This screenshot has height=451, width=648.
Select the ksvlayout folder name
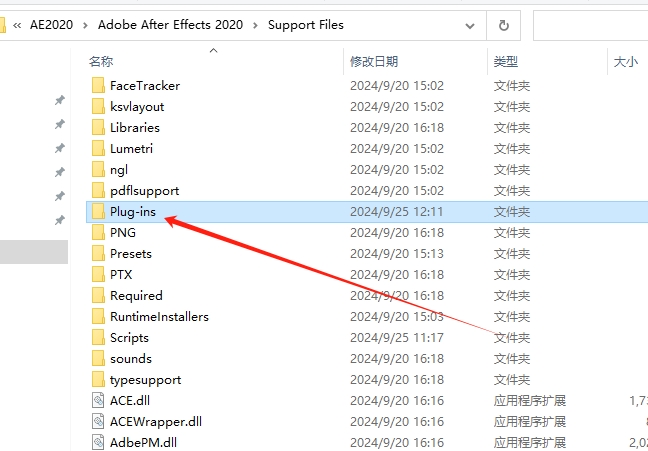tap(137, 107)
